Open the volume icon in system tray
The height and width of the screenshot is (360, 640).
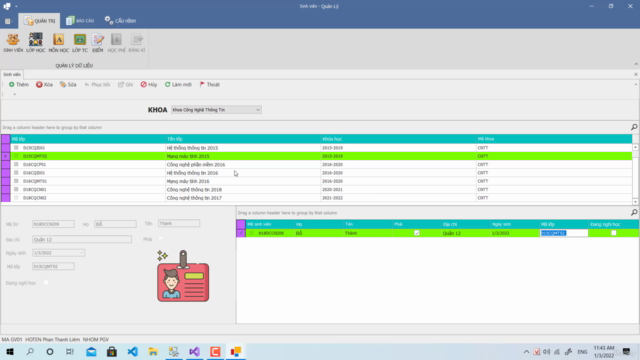(547, 352)
